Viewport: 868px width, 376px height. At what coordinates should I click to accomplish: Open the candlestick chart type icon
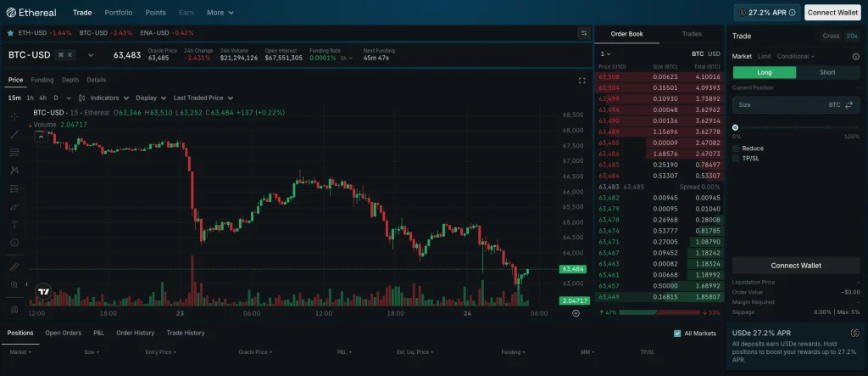coord(82,98)
